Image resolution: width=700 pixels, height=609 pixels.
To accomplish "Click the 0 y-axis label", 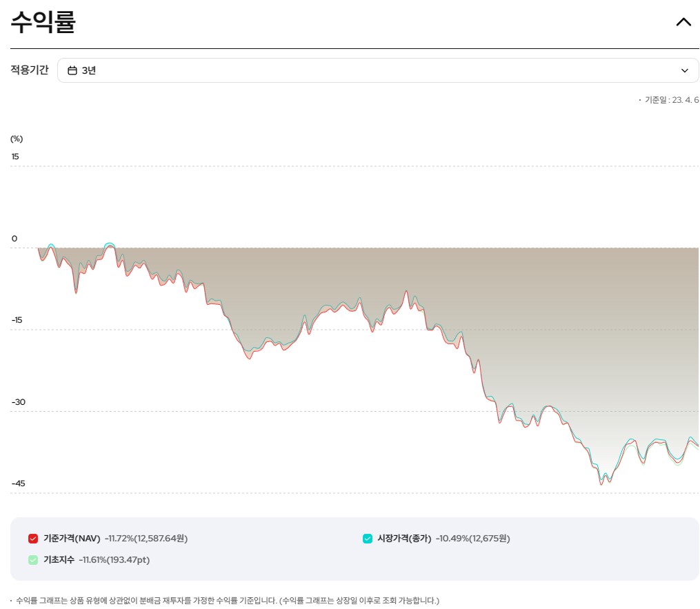I will (14, 239).
